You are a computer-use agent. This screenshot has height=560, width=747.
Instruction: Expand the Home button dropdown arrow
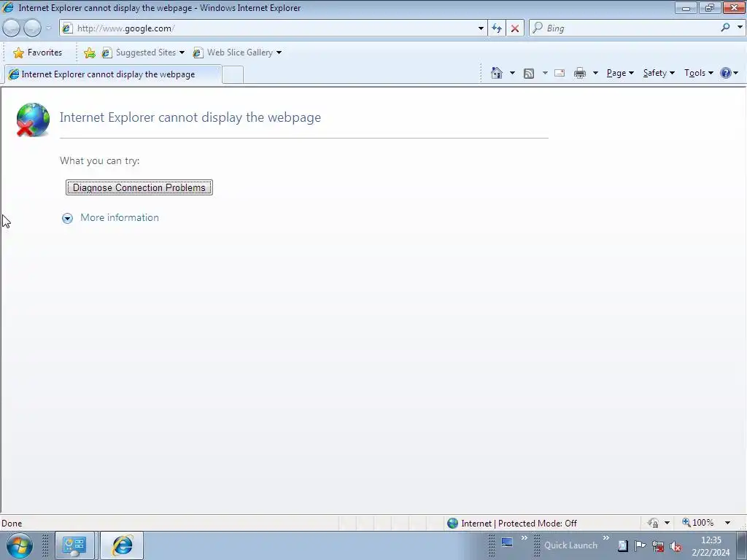click(x=512, y=73)
